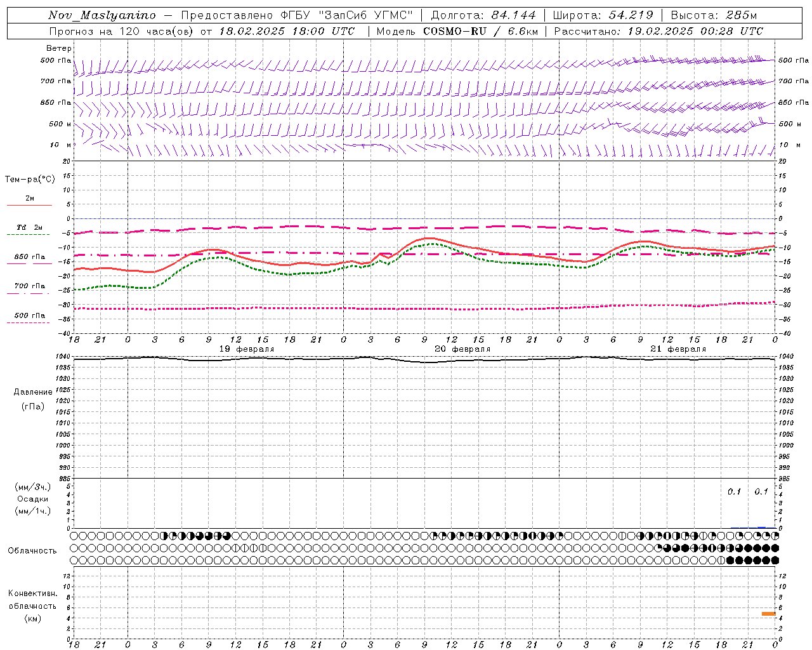
Task: Click the dash-dot line sample beneath 700 гПа legend
Action: point(28,293)
